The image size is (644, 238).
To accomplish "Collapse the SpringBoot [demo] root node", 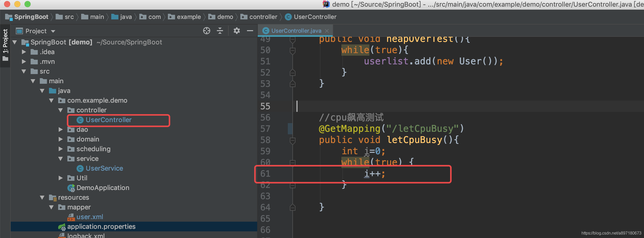I will tap(15, 42).
